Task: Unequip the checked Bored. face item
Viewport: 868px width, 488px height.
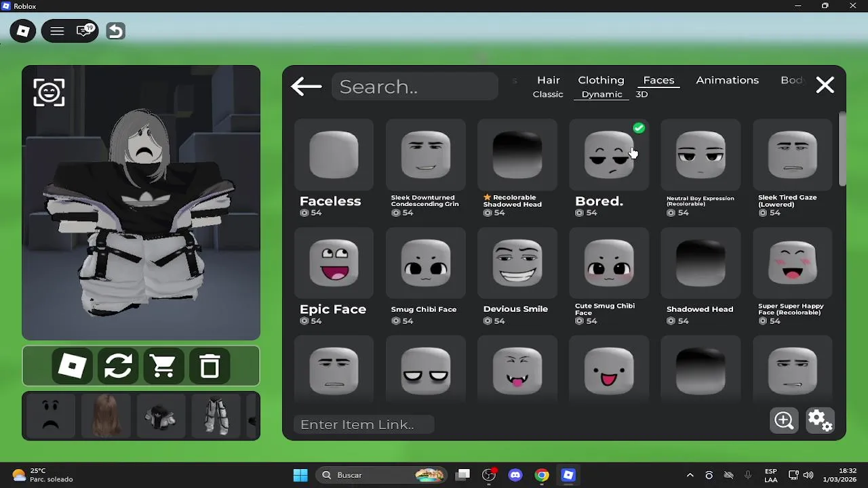Action: tap(608, 156)
